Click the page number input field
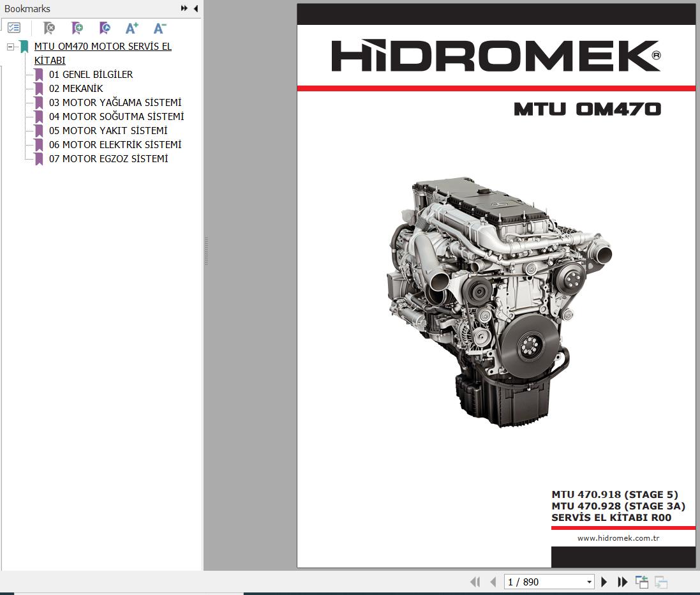This screenshot has height=595, width=700. coord(542,582)
